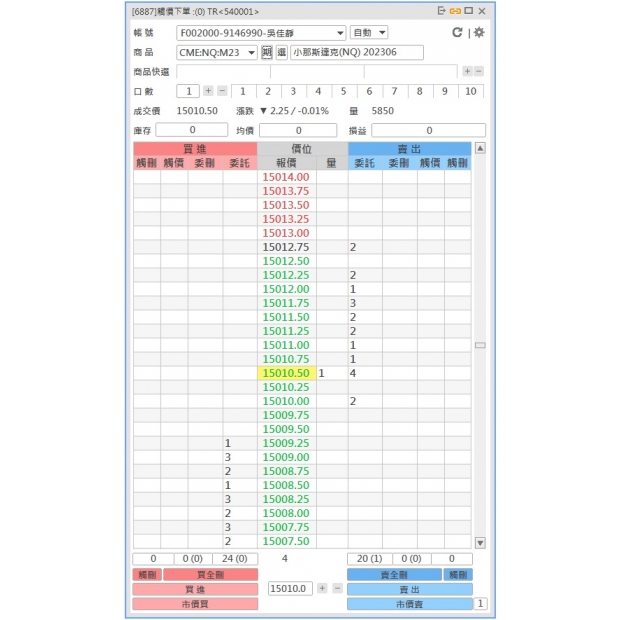620x620 pixels.
Task: Click the refresh icon in the account row
Action: [x=457, y=32]
